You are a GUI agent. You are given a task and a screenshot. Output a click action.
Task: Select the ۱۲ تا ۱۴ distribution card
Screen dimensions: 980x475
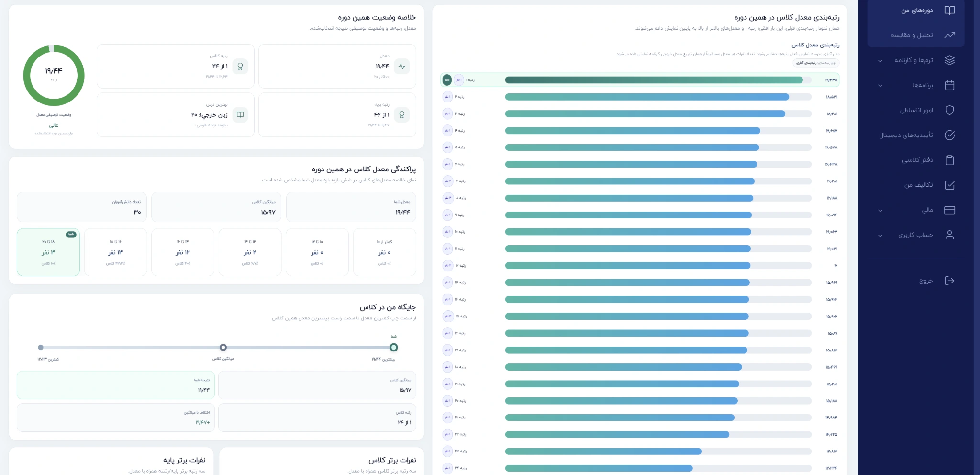click(250, 252)
